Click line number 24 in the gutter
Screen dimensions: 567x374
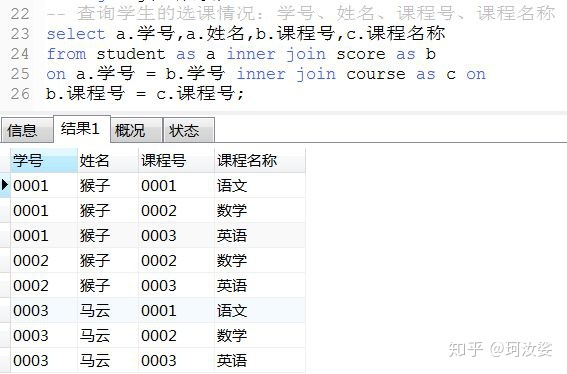(x=20, y=54)
